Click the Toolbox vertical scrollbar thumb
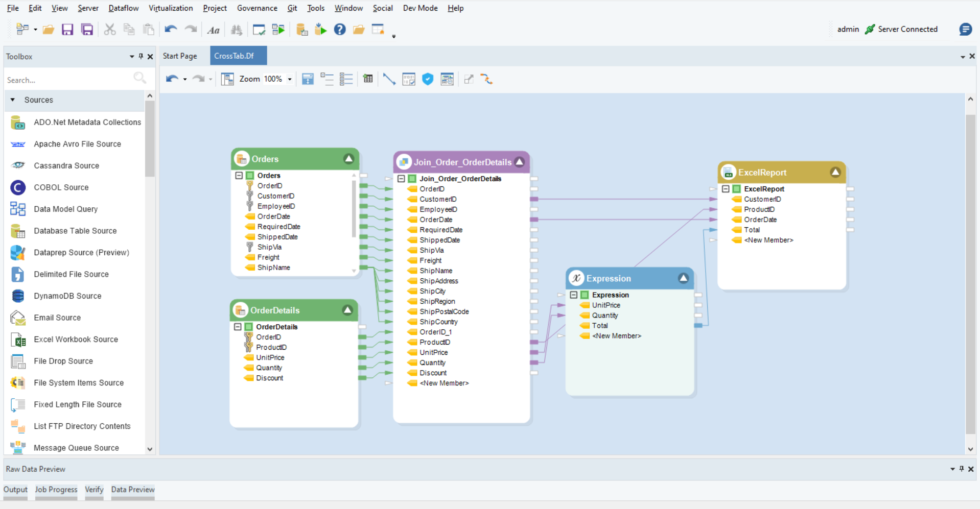The height and width of the screenshot is (509, 980). [x=150, y=138]
